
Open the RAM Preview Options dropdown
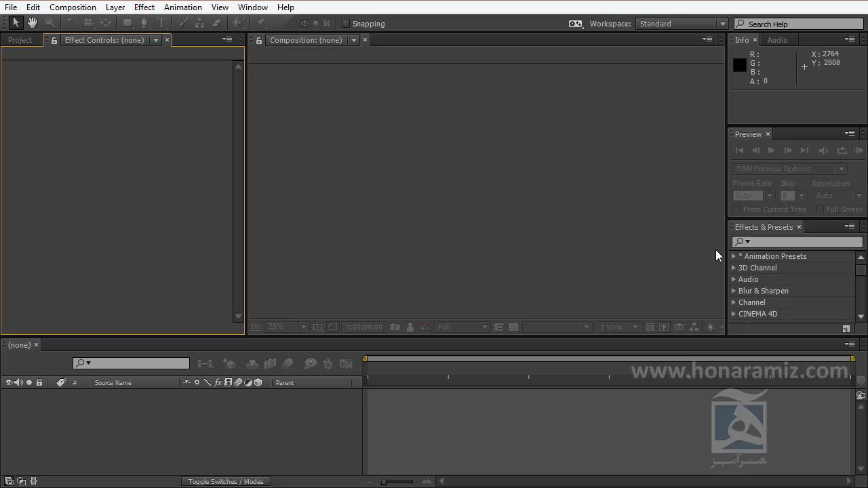(790, 169)
